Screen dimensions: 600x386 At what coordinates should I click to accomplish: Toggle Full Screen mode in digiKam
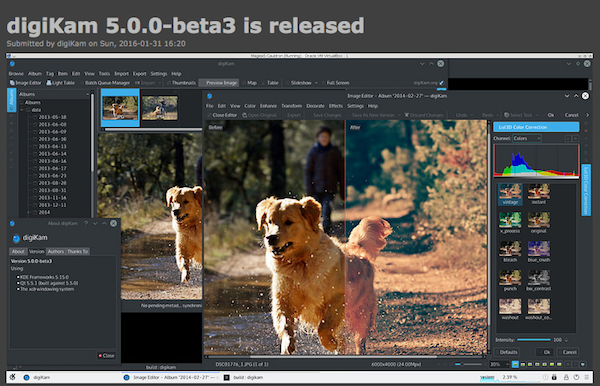[x=335, y=83]
